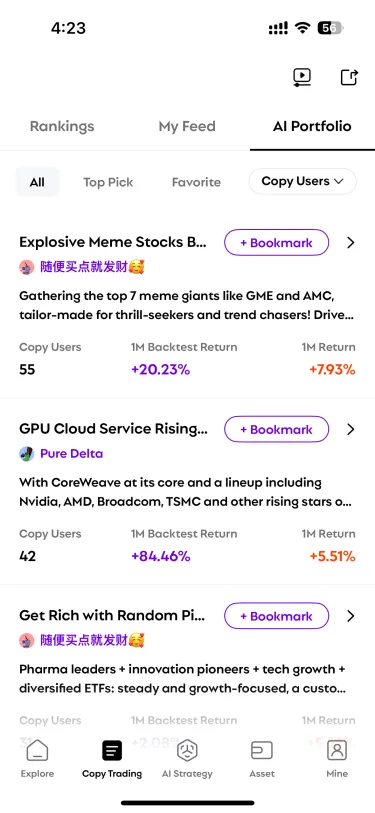Switch to the Rankings tab
The height and width of the screenshot is (813, 375).
pyautogui.click(x=62, y=127)
